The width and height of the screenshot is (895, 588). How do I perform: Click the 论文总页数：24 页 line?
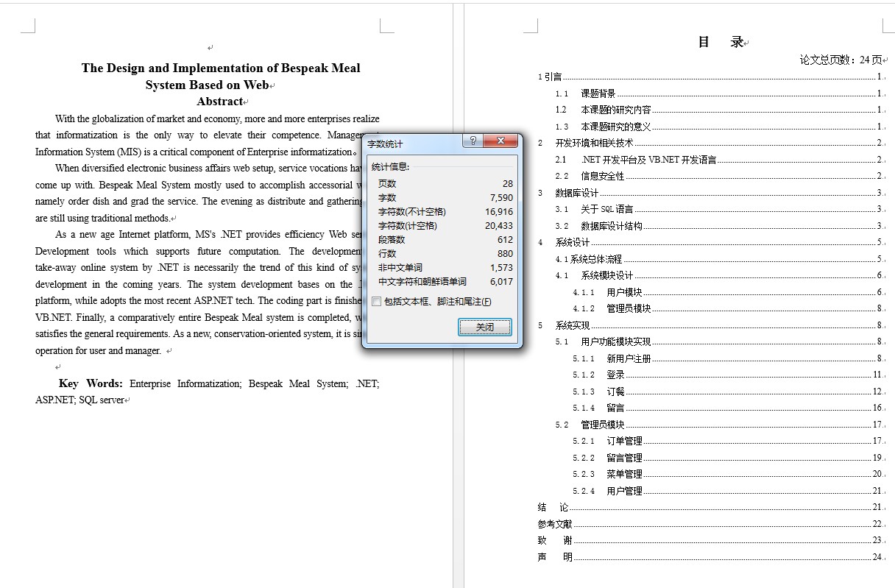[841, 60]
